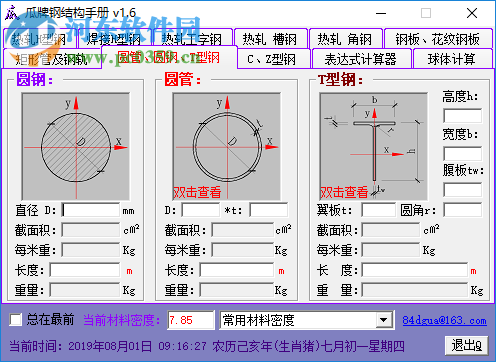Focus the T型钢 高度h input field

(x=463, y=116)
